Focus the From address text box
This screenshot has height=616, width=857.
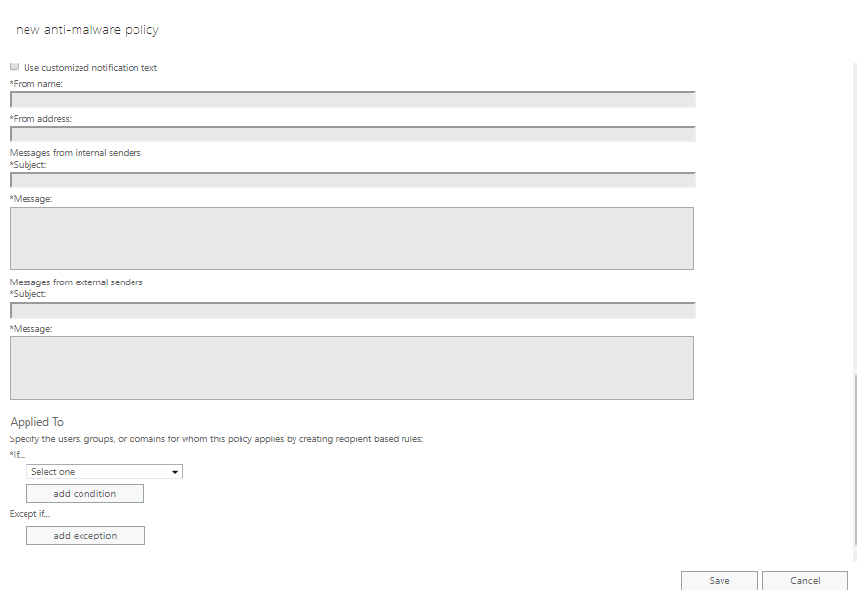(x=352, y=134)
